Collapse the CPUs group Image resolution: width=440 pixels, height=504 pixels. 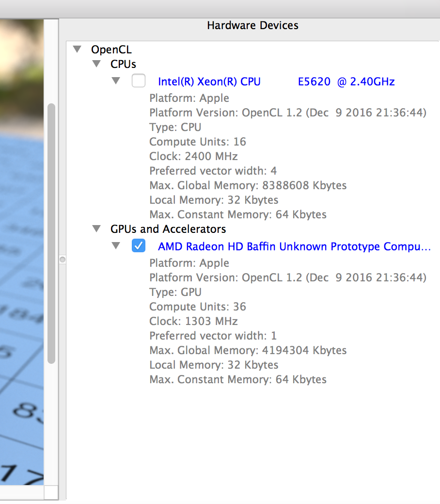(x=96, y=64)
